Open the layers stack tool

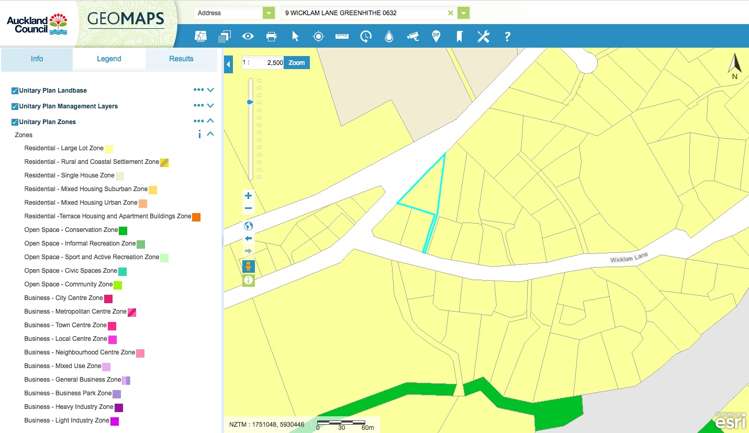[224, 36]
